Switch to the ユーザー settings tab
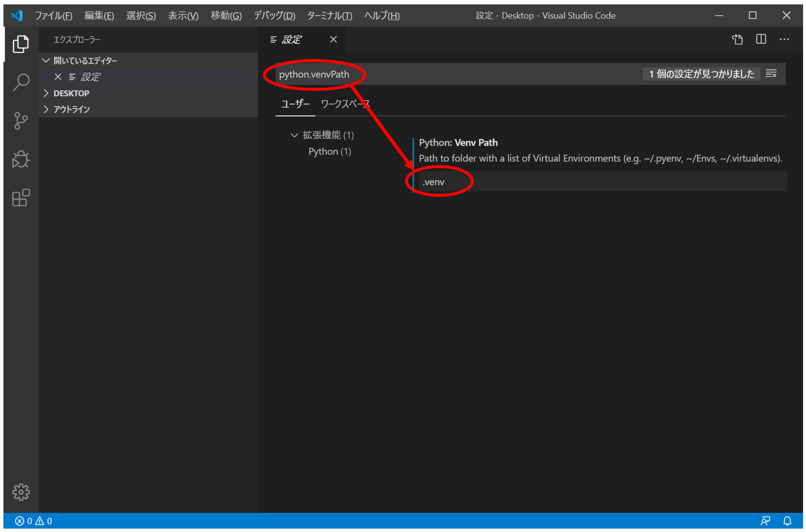This screenshot has width=806, height=532. [295, 104]
